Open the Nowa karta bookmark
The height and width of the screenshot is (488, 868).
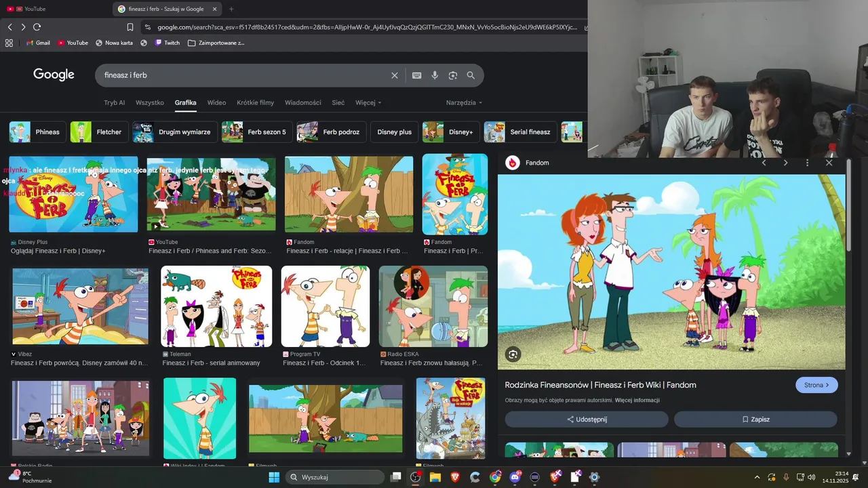[114, 43]
